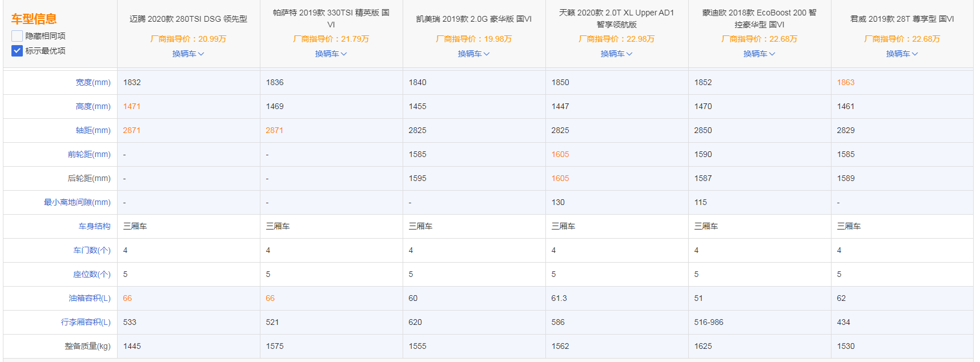Viewport: 980px width, 362px height.
Task: Expand 换辆车 under 天籁 2020款
Action: [x=616, y=54]
